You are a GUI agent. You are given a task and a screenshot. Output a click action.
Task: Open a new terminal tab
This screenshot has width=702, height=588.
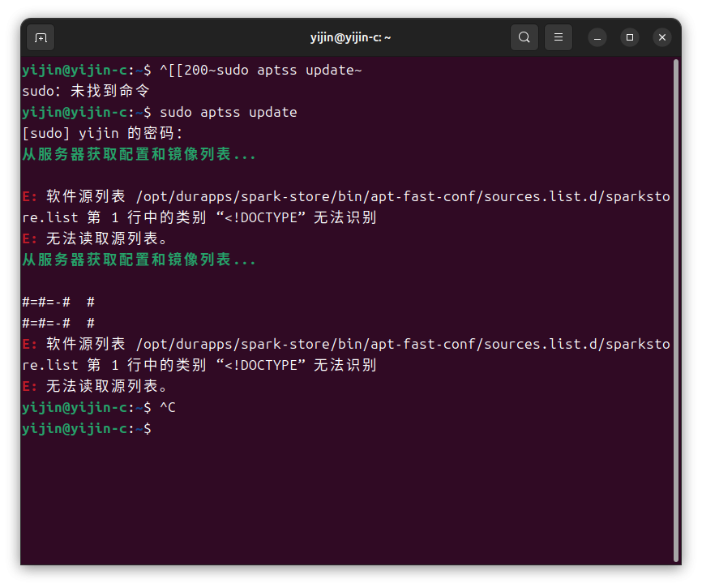click(41, 37)
